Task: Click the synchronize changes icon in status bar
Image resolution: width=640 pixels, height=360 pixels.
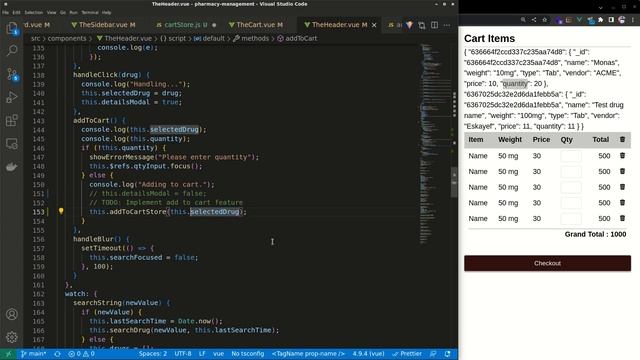Action: click(57, 354)
